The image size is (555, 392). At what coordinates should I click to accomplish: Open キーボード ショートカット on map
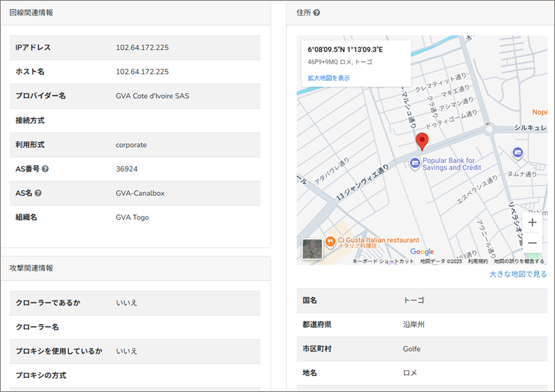point(384,262)
